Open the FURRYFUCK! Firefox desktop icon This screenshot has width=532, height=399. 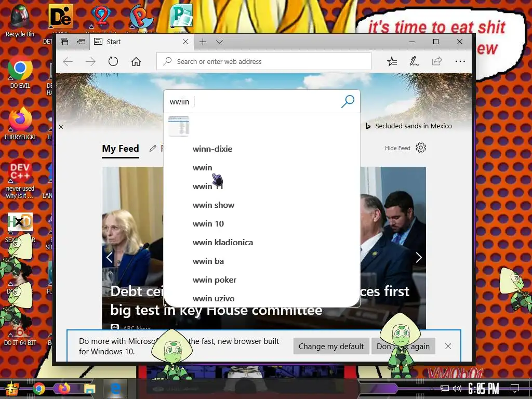[20, 124]
